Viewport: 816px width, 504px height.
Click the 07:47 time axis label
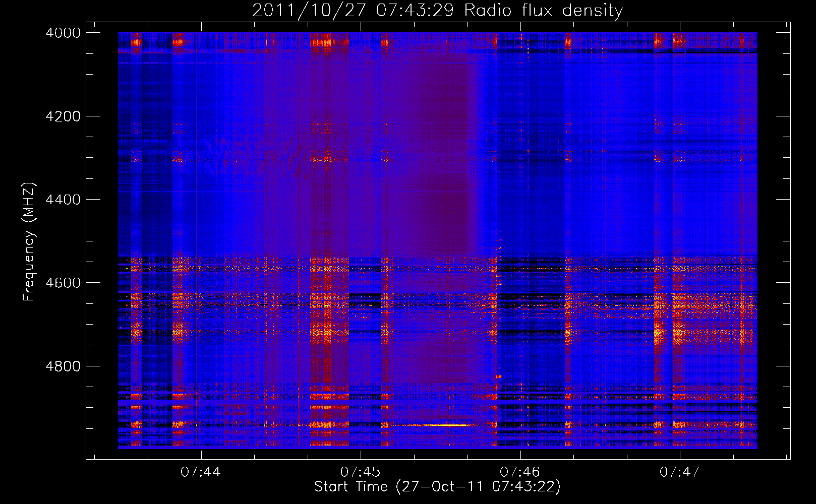point(679,472)
